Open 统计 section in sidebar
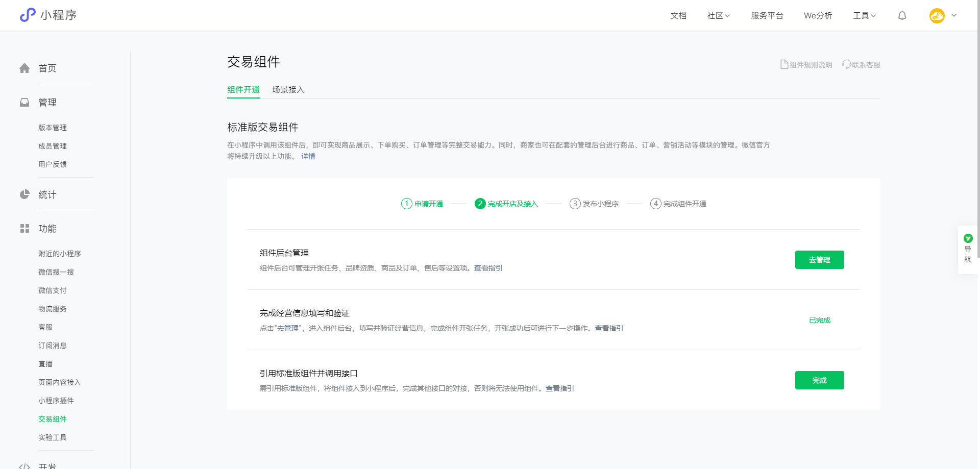The width and height of the screenshot is (980, 469). 47,194
